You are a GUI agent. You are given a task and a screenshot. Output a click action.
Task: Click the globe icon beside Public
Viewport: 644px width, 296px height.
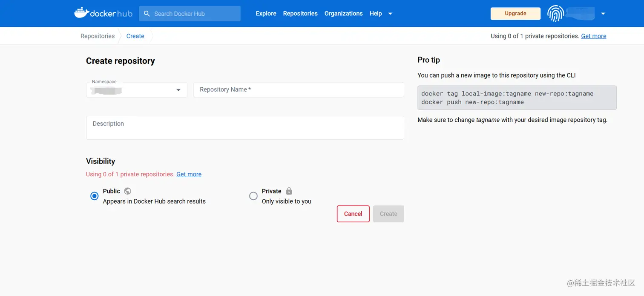pos(127,191)
